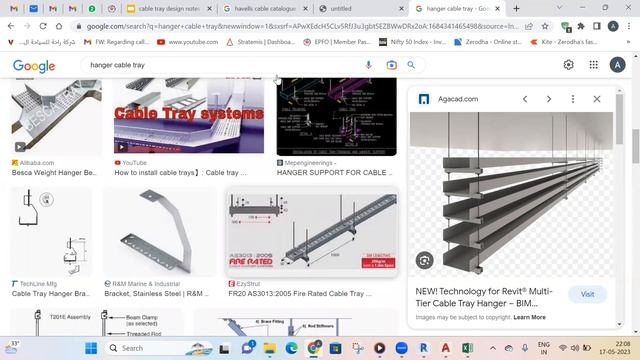Close the Agacad image preview panel
Screen dimensions: 640x360
pyautogui.click(x=597, y=99)
